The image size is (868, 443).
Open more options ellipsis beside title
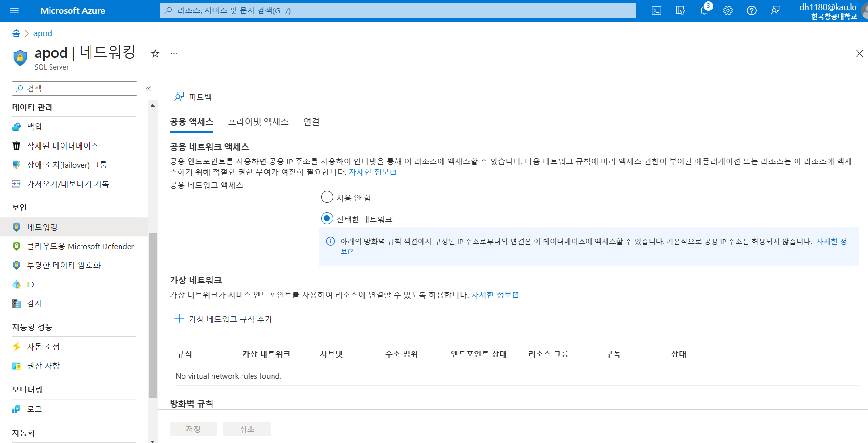click(174, 54)
